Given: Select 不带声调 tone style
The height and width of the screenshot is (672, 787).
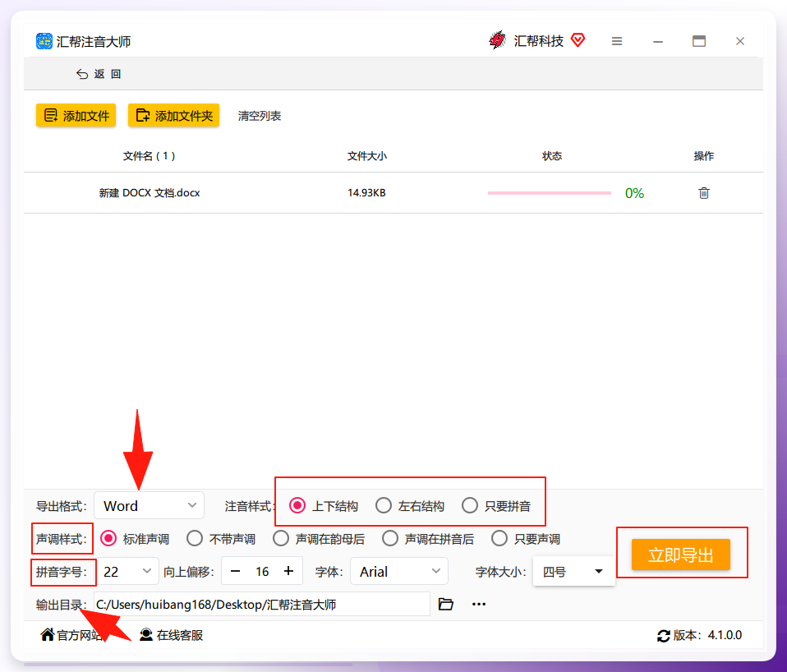Looking at the screenshot, I should click(x=221, y=539).
